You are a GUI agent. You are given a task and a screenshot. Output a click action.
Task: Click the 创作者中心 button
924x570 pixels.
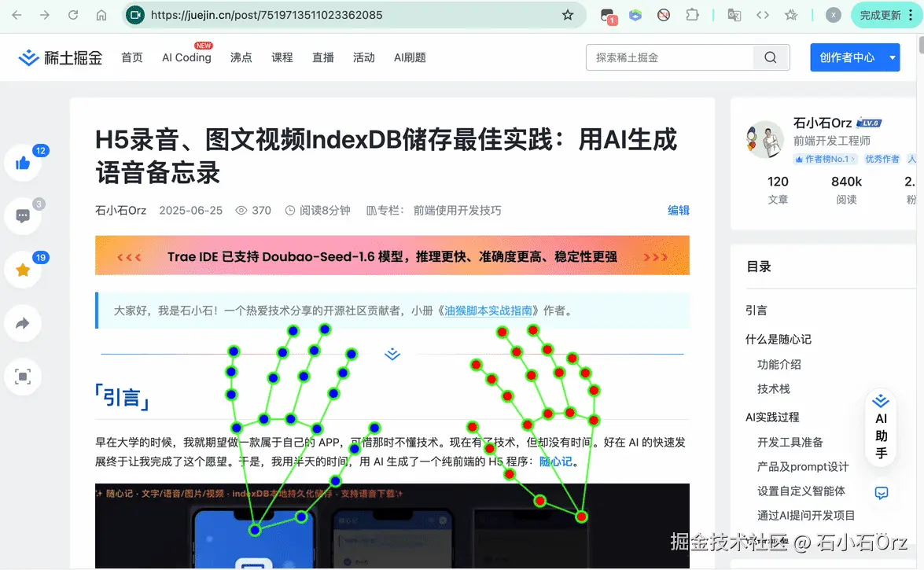[848, 57]
